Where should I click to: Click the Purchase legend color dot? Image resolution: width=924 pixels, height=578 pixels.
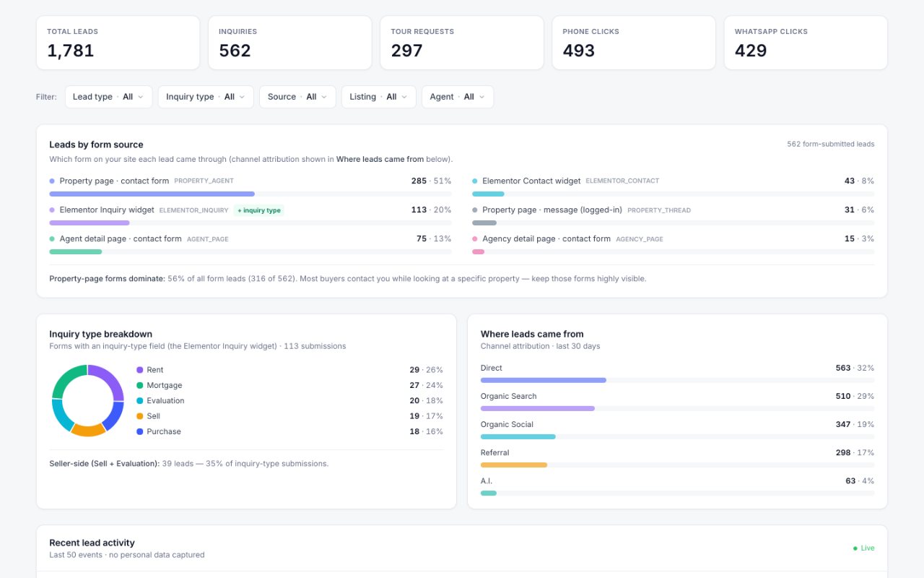139,431
